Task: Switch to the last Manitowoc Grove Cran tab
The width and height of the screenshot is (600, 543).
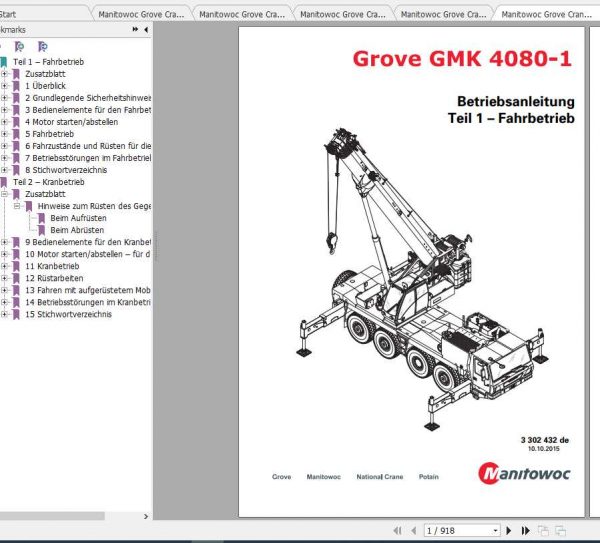Action: point(546,15)
